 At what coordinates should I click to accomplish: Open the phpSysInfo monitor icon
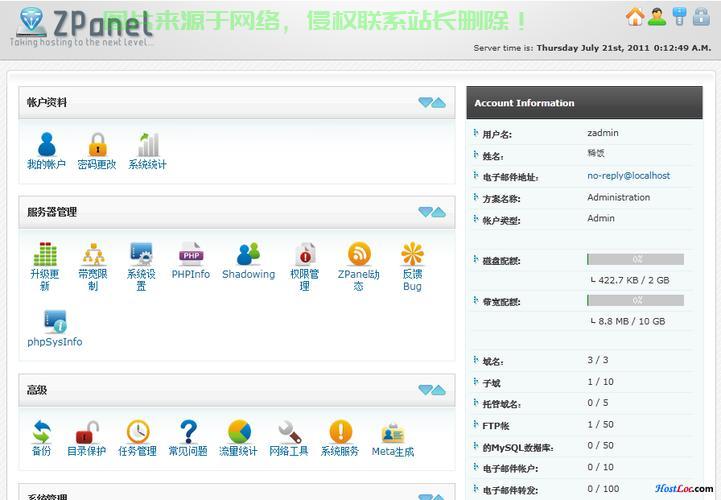(x=55, y=321)
